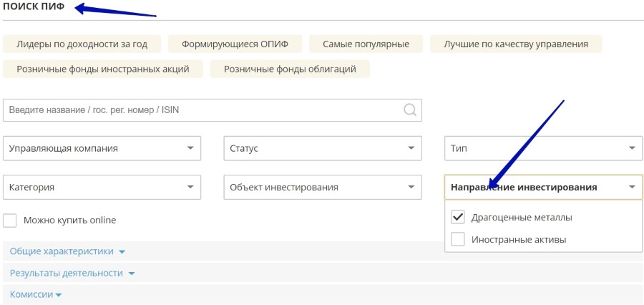Viewport: 644px width, 305px height.
Task: Check the 'Можно купить online' checkbox
Action: (x=10, y=221)
